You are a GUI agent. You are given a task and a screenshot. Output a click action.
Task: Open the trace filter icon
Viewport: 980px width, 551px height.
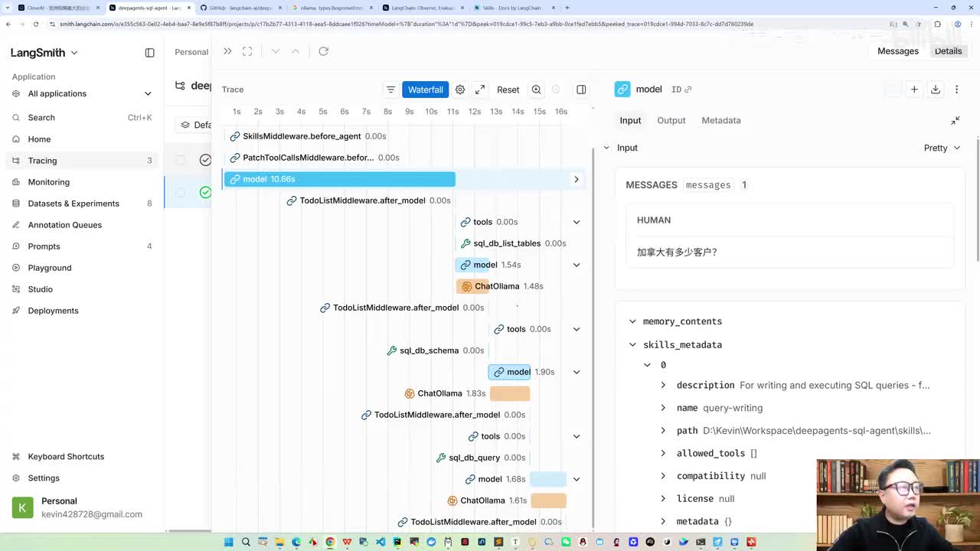(390, 90)
